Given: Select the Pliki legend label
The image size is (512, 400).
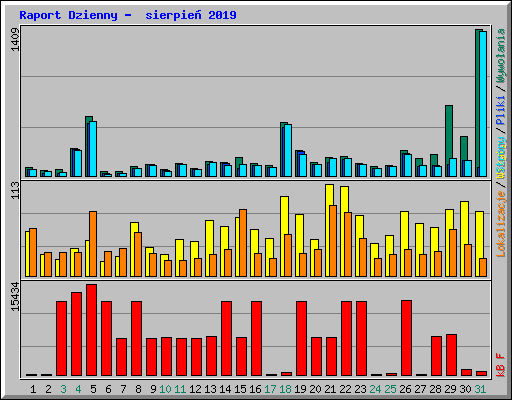Looking at the screenshot, I should pos(501,110).
